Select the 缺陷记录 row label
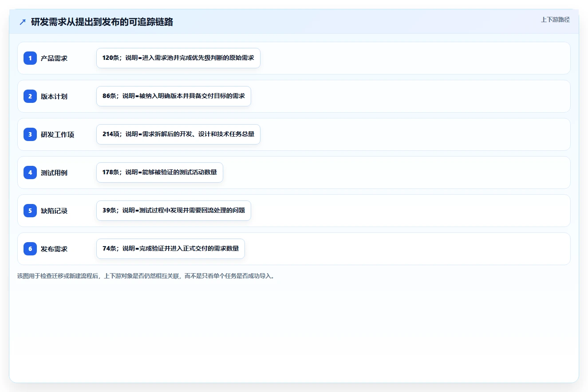Image resolution: width=588 pixels, height=392 pixels. (x=54, y=211)
